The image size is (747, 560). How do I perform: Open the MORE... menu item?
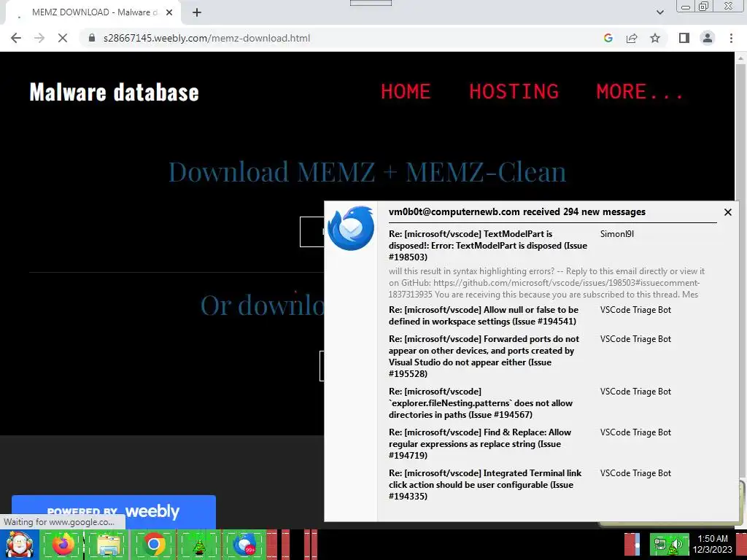pyautogui.click(x=640, y=91)
